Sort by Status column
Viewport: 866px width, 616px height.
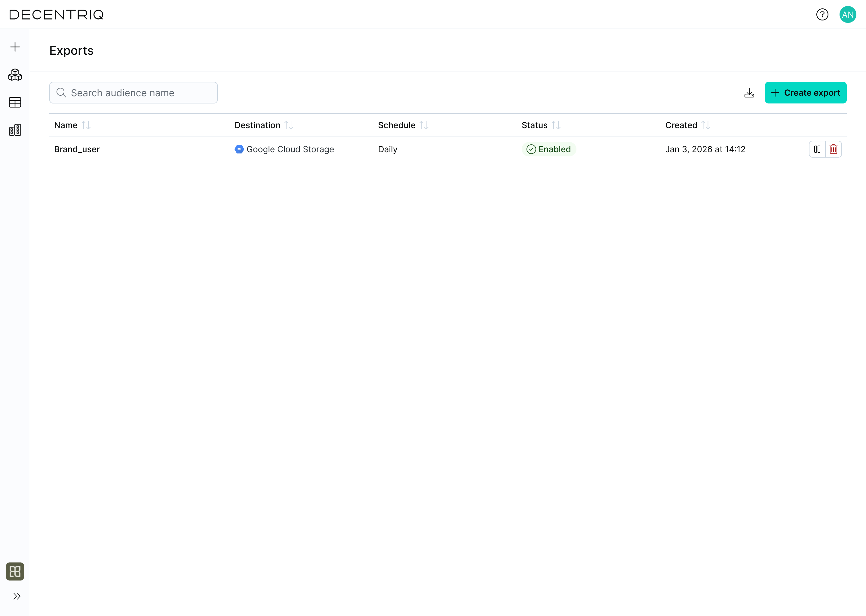click(556, 125)
